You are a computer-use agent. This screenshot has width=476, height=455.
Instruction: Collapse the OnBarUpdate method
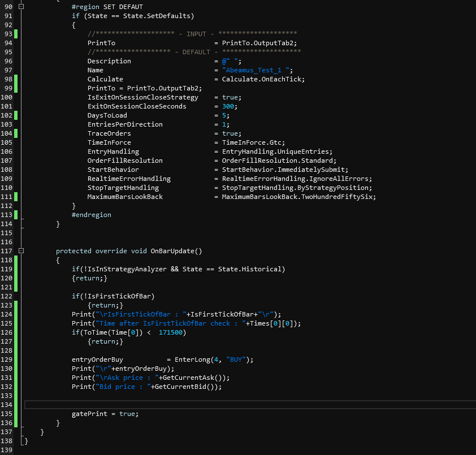click(21, 251)
